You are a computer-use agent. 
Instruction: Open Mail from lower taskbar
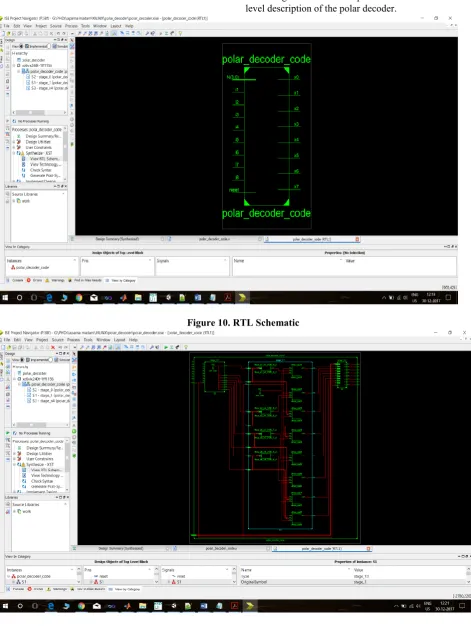click(97, 606)
